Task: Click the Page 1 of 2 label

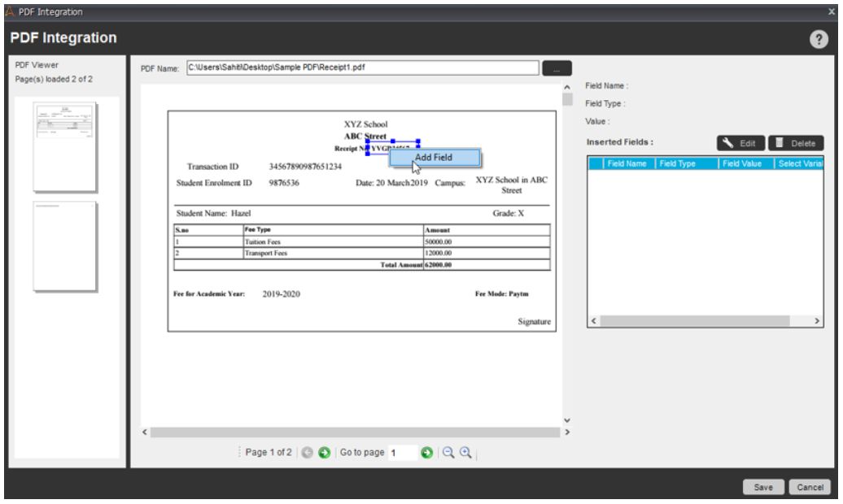Action: pos(269,453)
